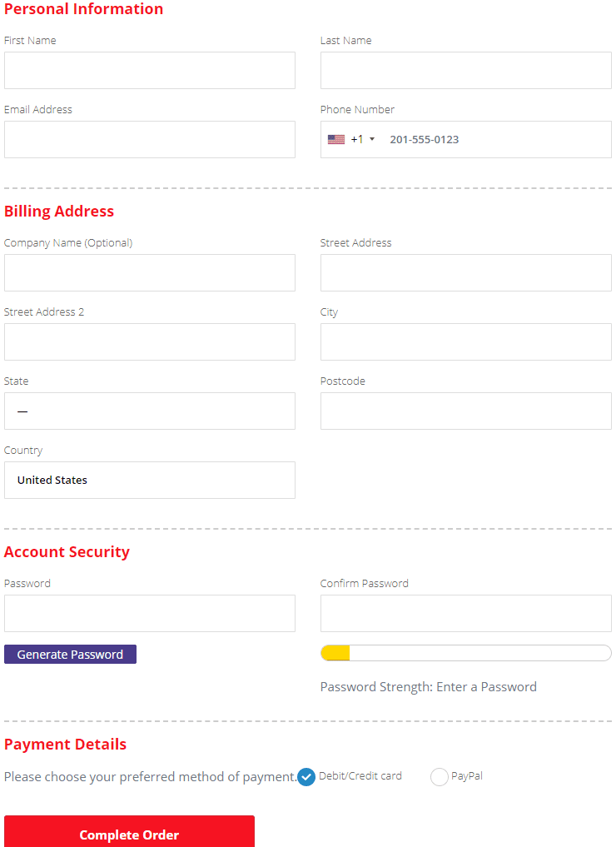Viewport: 616px width, 847px height.
Task: Open the State selection dropdown
Action: [x=150, y=411]
